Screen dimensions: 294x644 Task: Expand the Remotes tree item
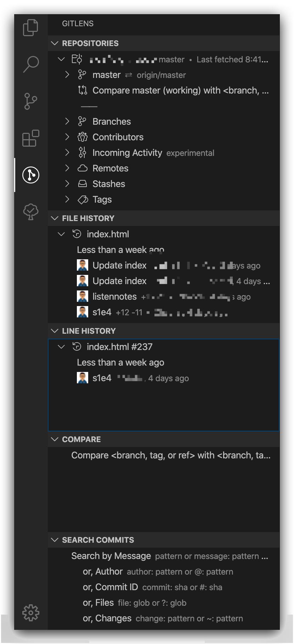67,168
